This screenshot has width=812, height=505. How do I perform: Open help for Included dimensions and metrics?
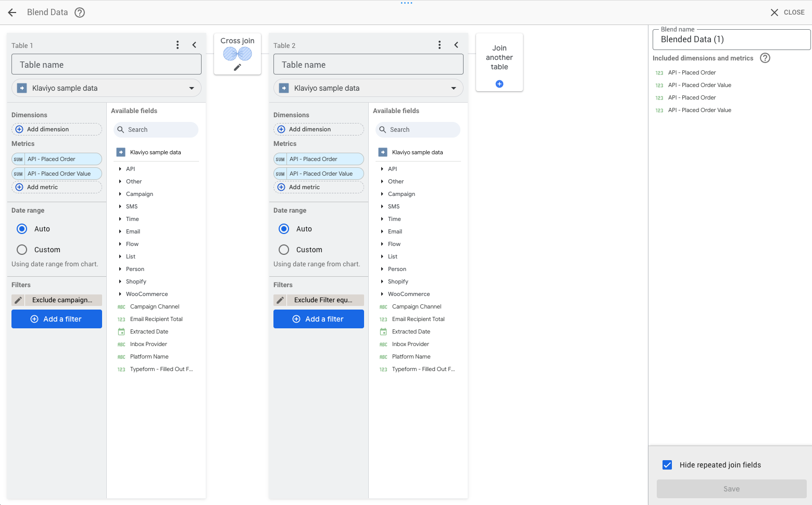(x=765, y=58)
